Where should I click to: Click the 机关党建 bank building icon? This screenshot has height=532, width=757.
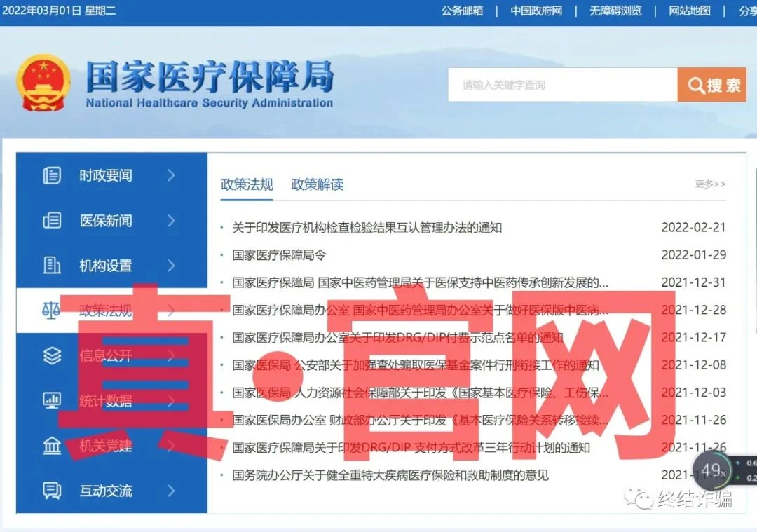[x=52, y=446]
